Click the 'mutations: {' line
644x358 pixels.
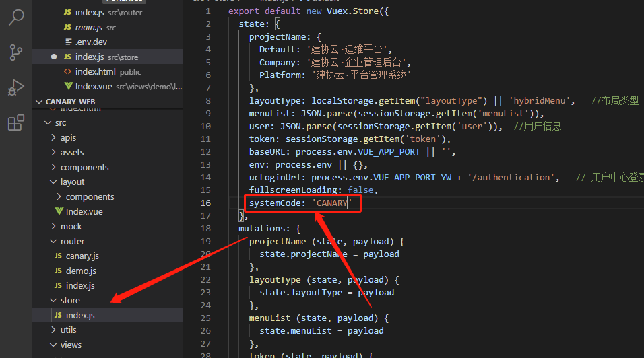point(269,228)
